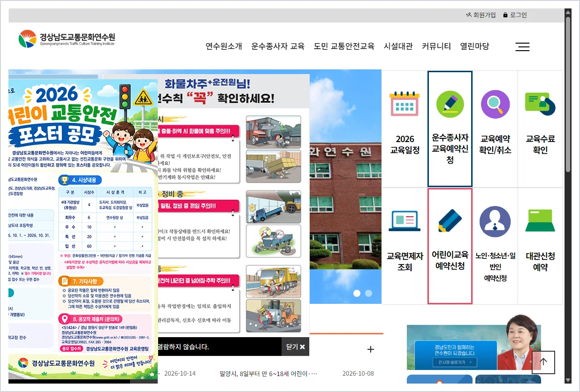Click the 교육수료 확인 label text
Viewport: 580px width, 392px height.
coord(540,144)
